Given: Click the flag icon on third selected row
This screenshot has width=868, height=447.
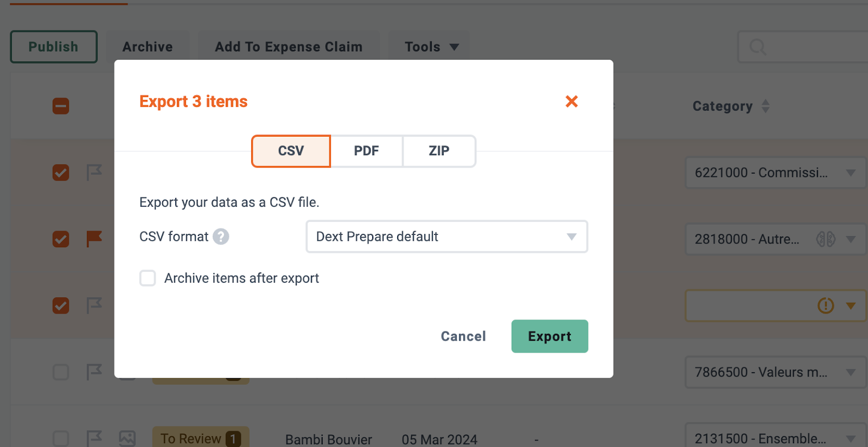Looking at the screenshot, I should [94, 305].
